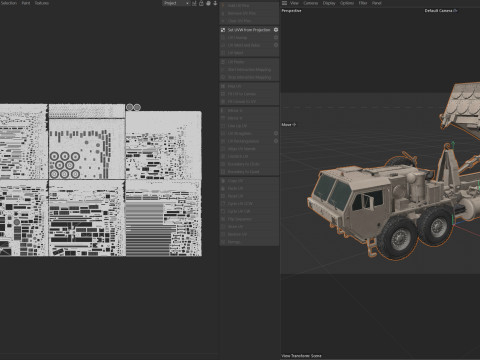Run the Boundary to Circle command
Viewport: 480px width, 360px height.
point(243,164)
